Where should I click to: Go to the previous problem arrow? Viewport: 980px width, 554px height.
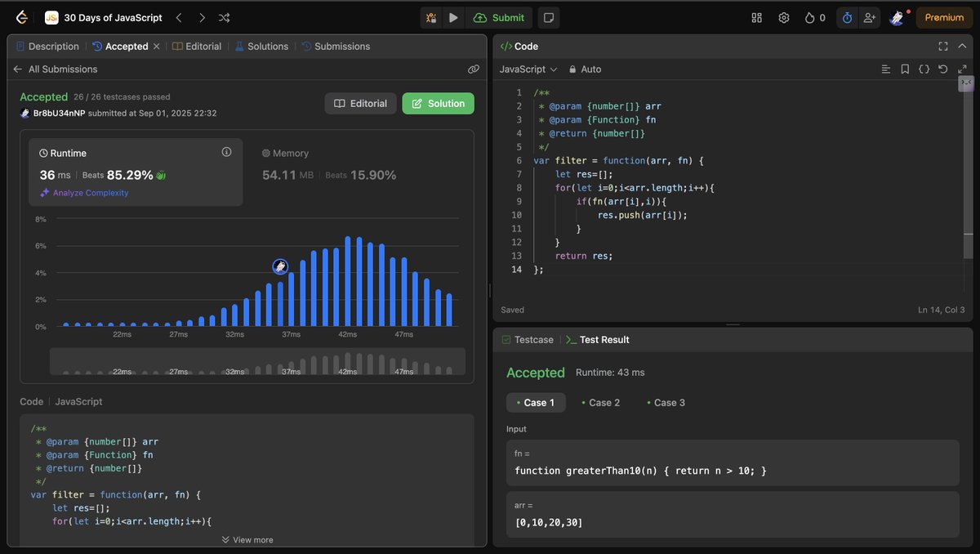tap(179, 18)
